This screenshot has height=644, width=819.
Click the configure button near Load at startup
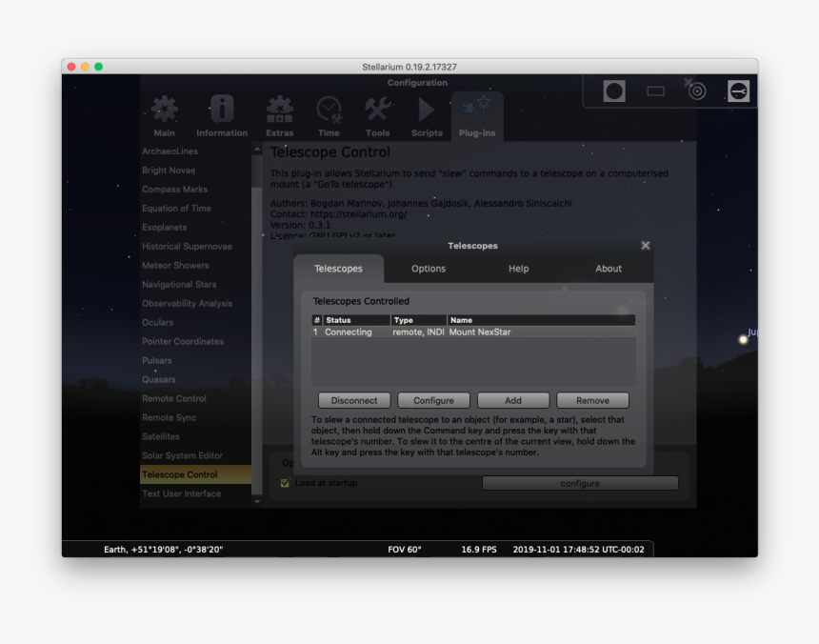(580, 483)
